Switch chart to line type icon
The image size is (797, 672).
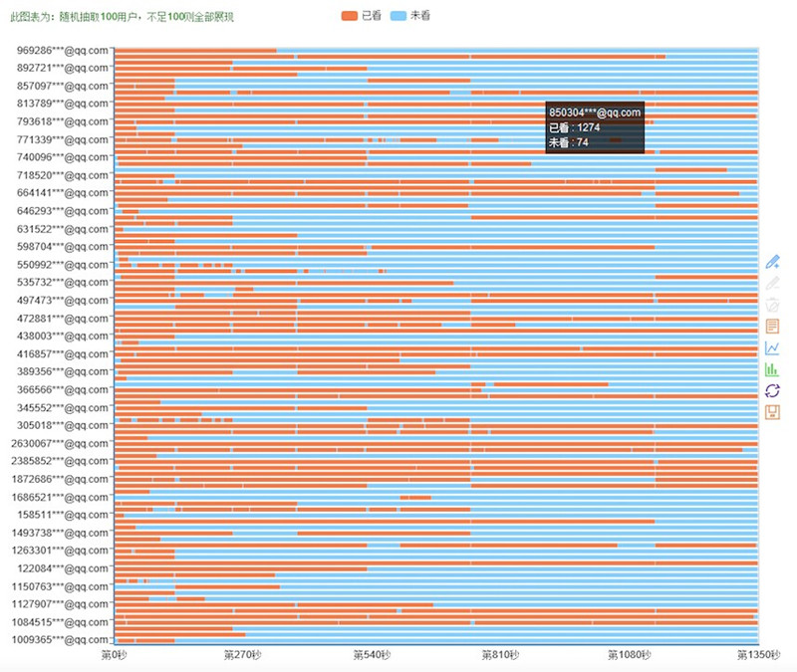pos(772,347)
